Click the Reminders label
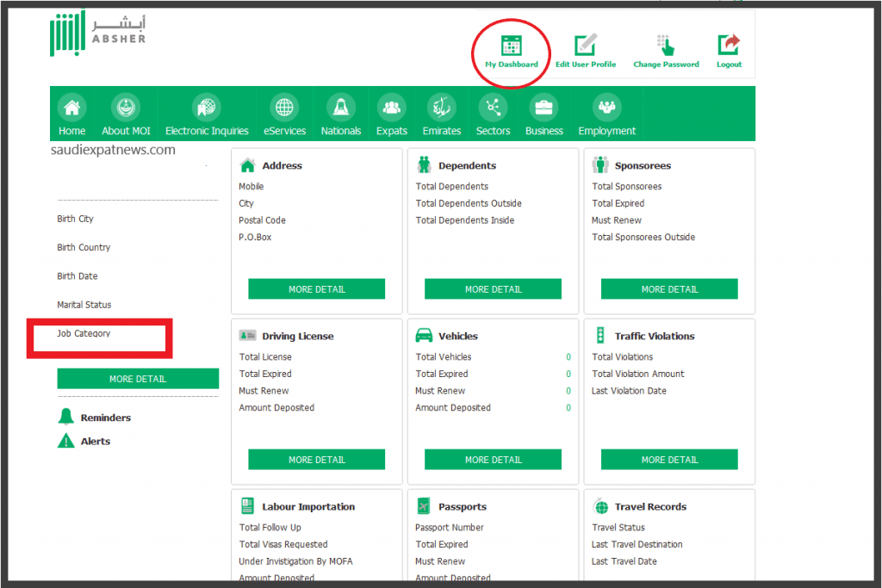 pyautogui.click(x=106, y=418)
